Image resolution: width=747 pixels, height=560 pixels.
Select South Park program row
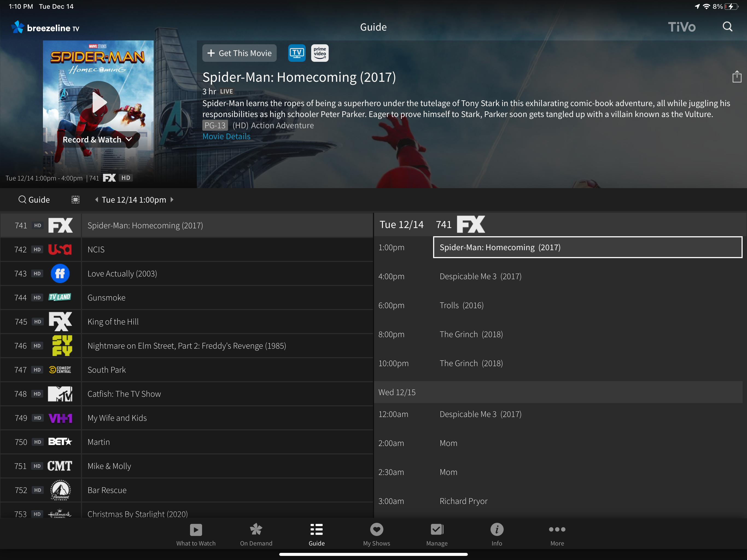(227, 370)
